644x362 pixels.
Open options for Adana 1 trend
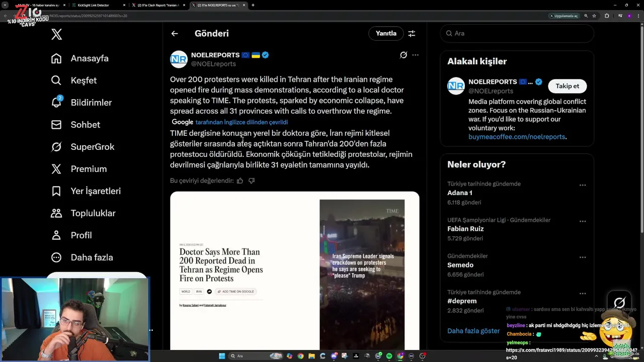tap(583, 185)
